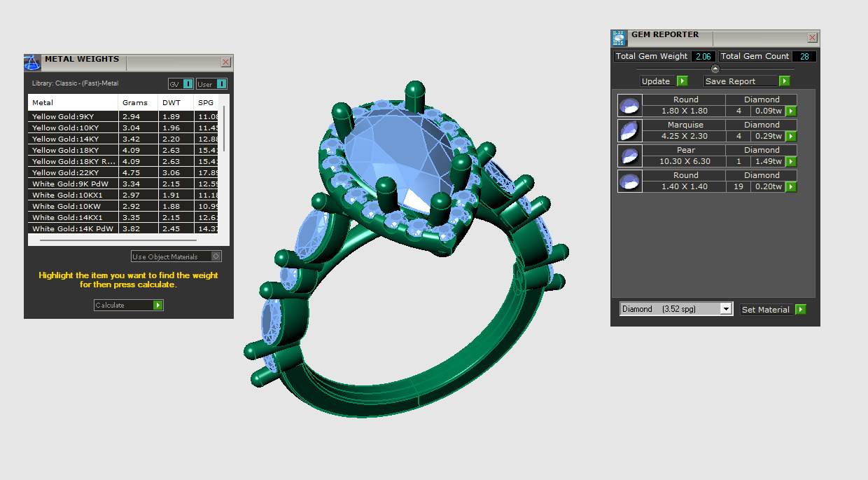868x480 pixels.
Task: Select the Round 1.80 X 1.80 gem thumbnail
Action: pos(630,106)
